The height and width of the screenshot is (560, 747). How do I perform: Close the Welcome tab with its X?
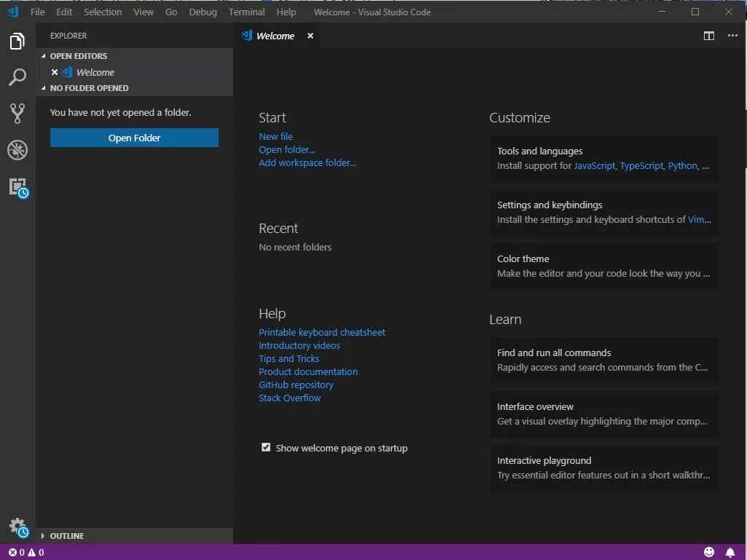pos(310,36)
